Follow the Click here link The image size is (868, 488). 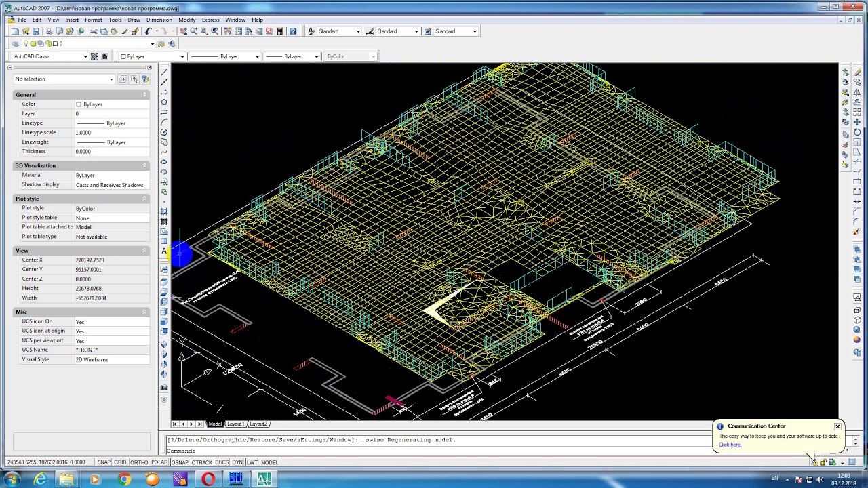click(730, 445)
